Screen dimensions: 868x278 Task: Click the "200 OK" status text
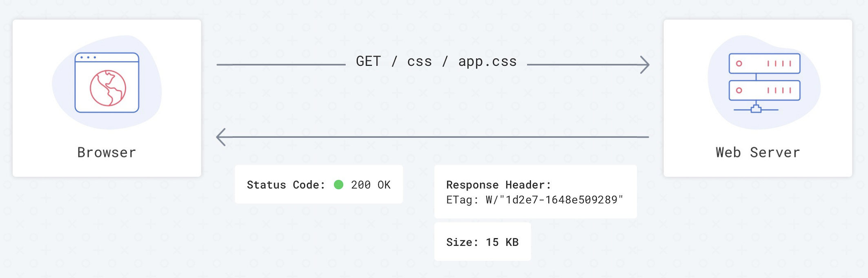point(371,185)
